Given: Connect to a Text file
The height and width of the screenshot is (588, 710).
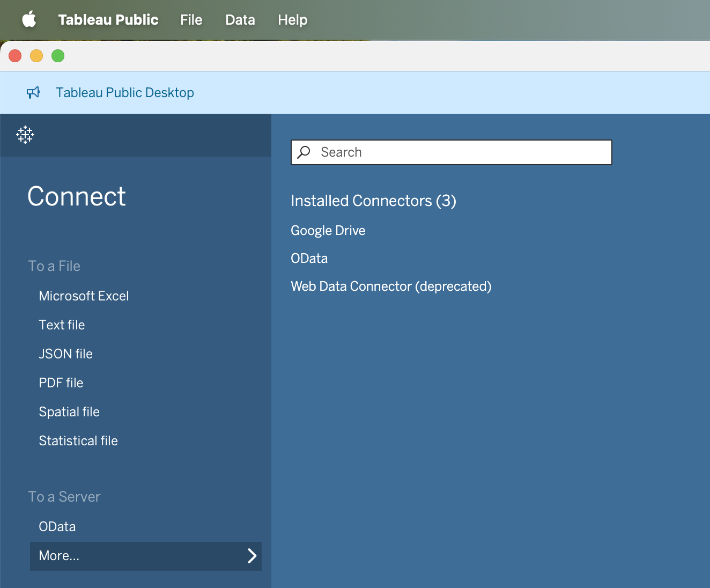Looking at the screenshot, I should (x=62, y=325).
